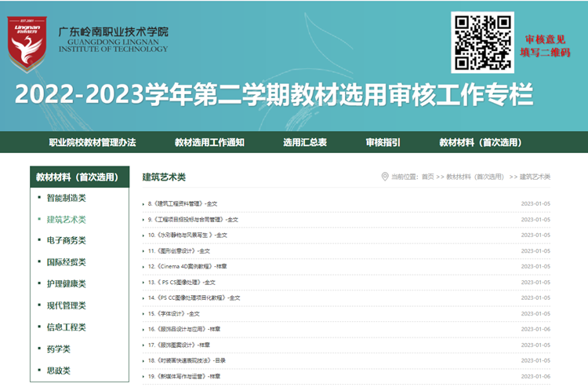Click the Lingnan college shield logo
588x387 pixels.
[27, 39]
